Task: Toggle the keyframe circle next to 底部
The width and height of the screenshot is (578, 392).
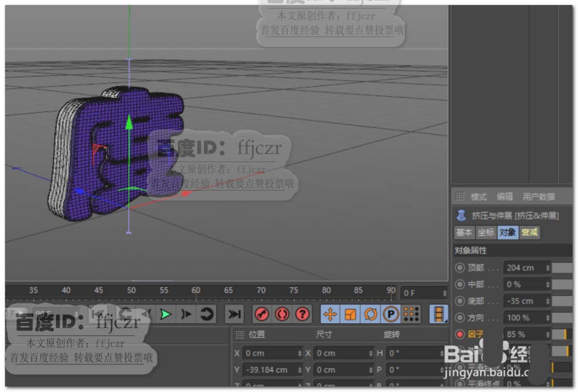Action: tap(460, 301)
